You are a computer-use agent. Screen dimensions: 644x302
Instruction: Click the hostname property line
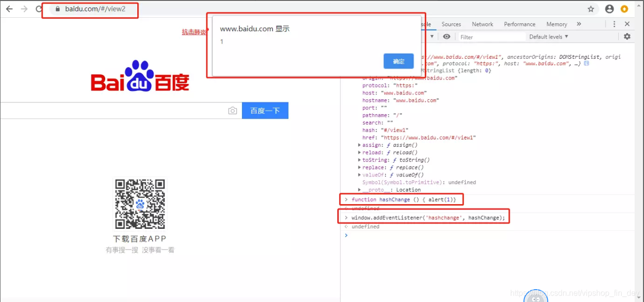click(401, 100)
